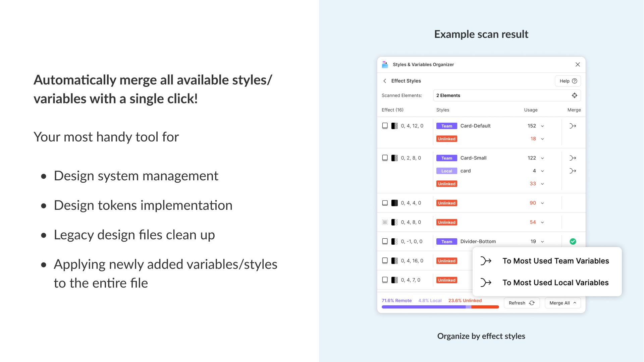Screen dimensions: 644x362
Task: Click the dark swatch for 0, 4, 4, 0
Action: pos(394,203)
